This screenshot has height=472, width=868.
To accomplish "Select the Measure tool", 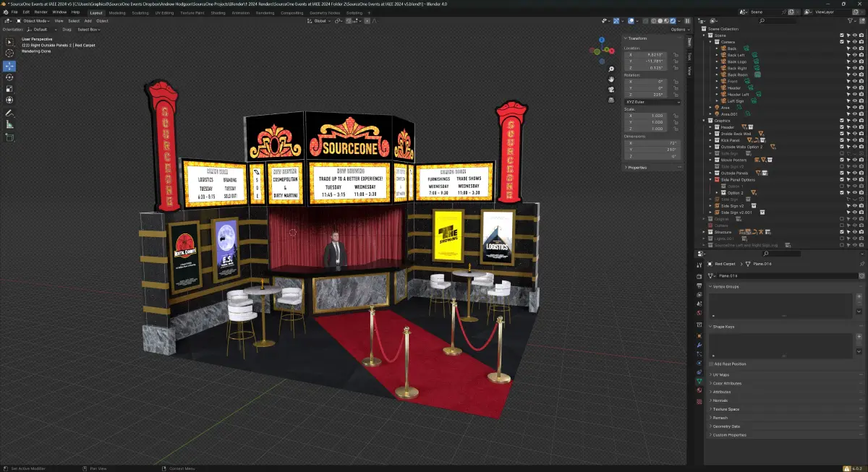I will (x=9, y=124).
